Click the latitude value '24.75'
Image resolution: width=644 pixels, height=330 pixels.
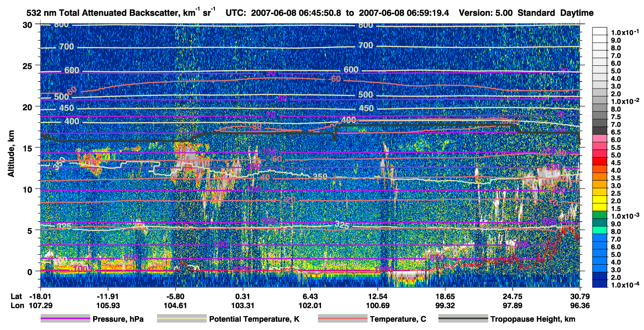click(x=513, y=296)
